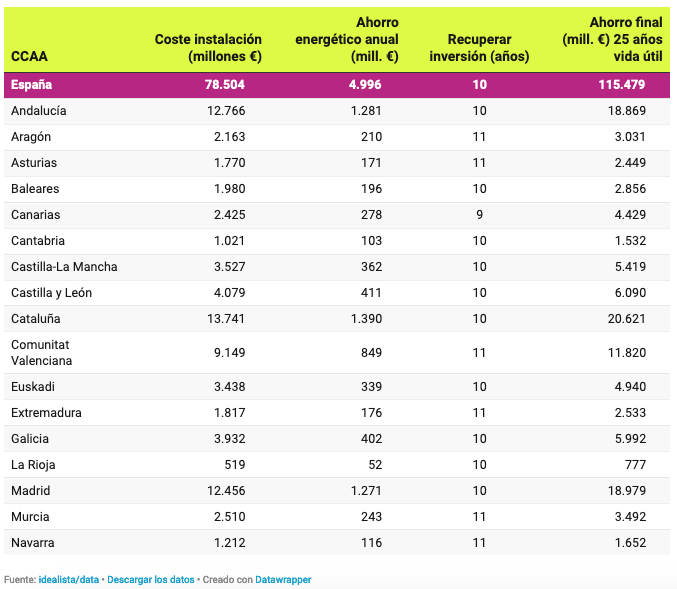Screen dimensions: 677x589
Task: Select the highlighted España row label
Action: [31, 85]
